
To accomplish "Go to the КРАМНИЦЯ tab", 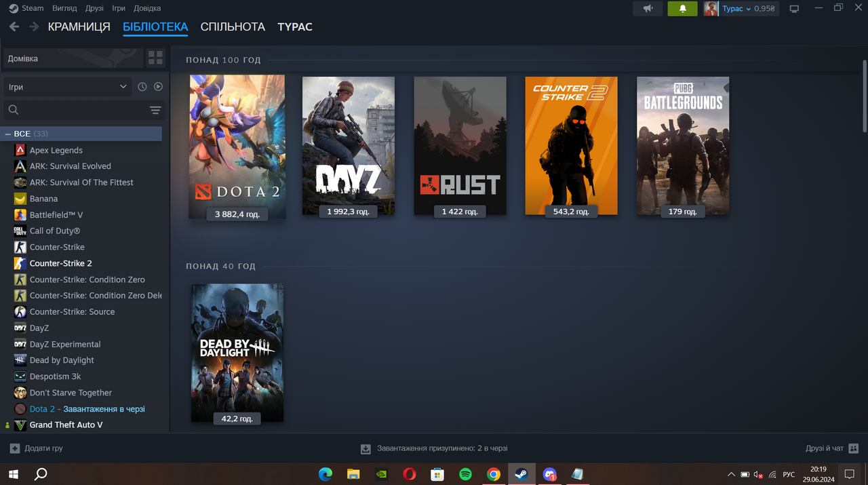I will [79, 27].
